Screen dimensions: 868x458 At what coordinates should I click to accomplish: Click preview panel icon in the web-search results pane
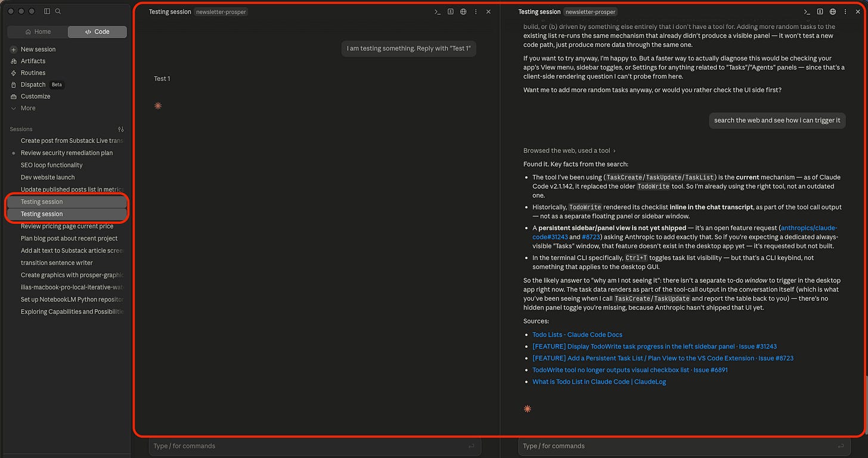(820, 12)
